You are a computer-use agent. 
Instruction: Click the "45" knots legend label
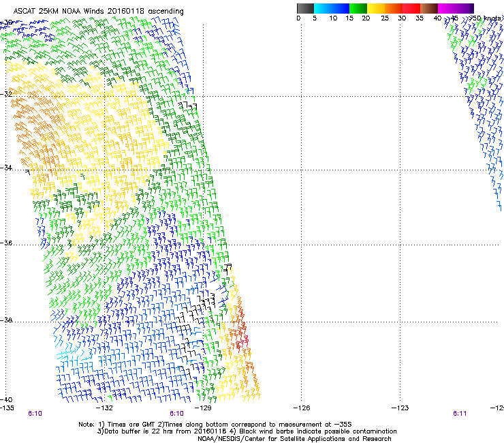tap(454, 18)
